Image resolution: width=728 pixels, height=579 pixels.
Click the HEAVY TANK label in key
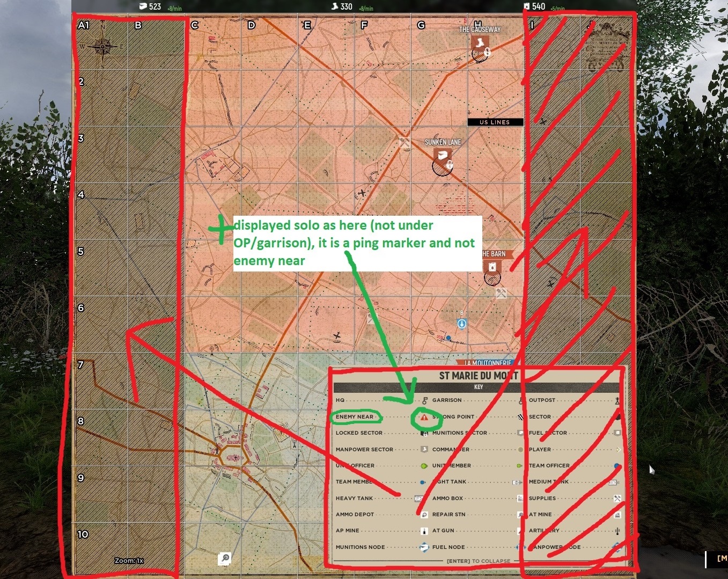[354, 499]
